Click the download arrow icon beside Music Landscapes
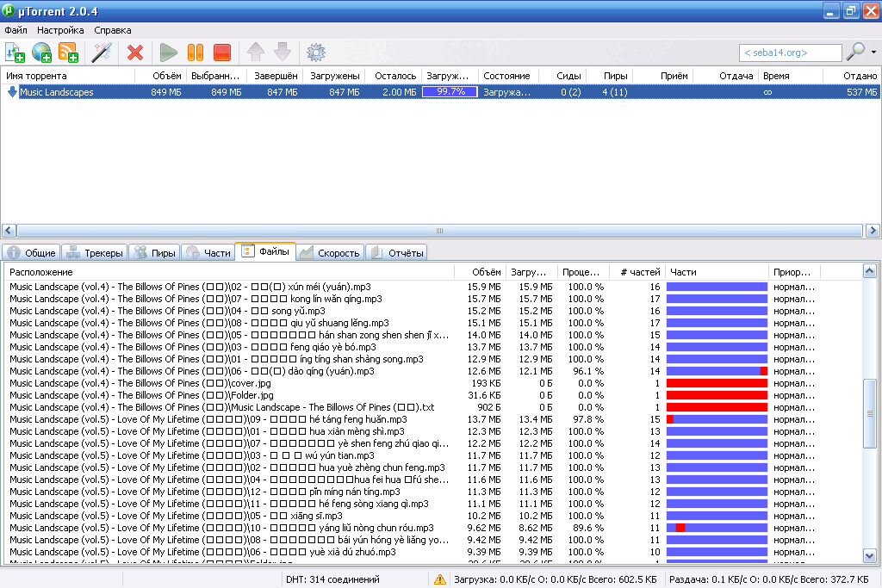This screenshot has height=588, width=882. point(12,91)
